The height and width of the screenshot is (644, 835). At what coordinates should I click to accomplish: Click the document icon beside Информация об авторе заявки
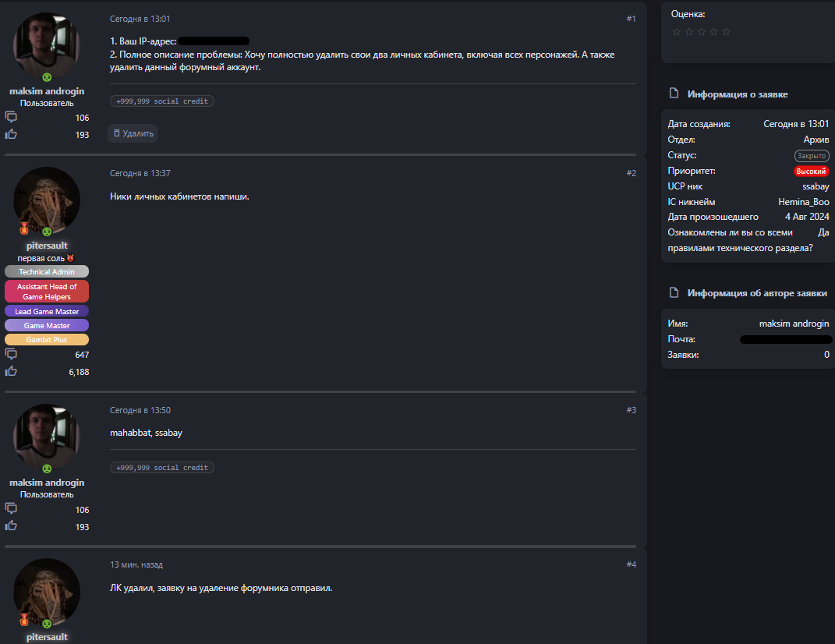coord(674,293)
